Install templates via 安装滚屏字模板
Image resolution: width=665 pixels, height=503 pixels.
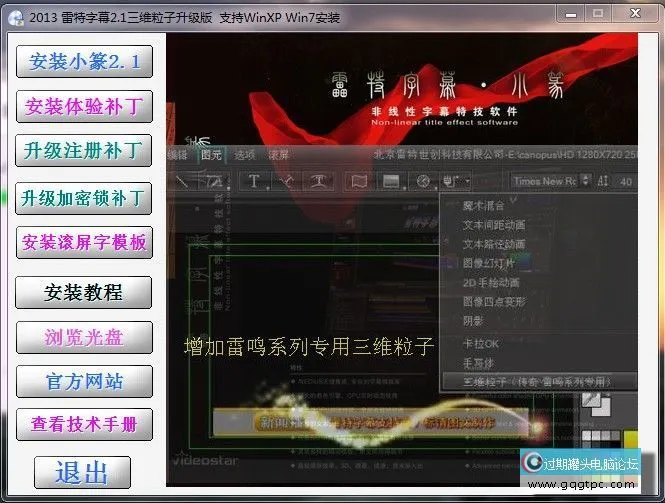[84, 242]
